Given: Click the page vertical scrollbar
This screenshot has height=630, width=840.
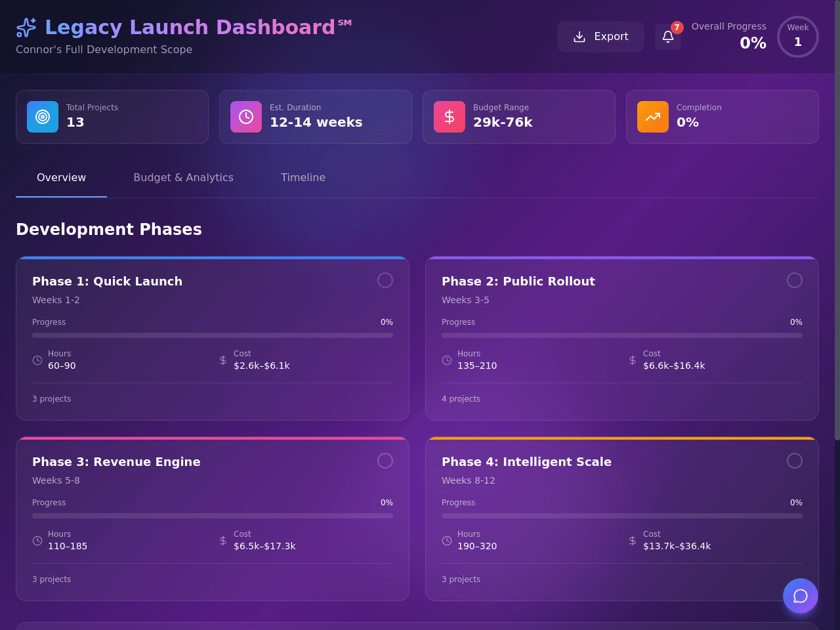Looking at the screenshot, I should (x=837, y=220).
